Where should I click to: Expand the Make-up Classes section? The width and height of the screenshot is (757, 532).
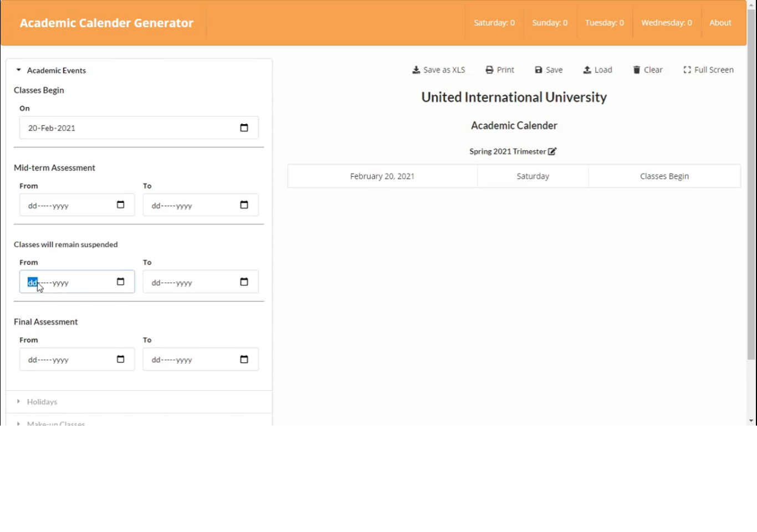pos(55,423)
